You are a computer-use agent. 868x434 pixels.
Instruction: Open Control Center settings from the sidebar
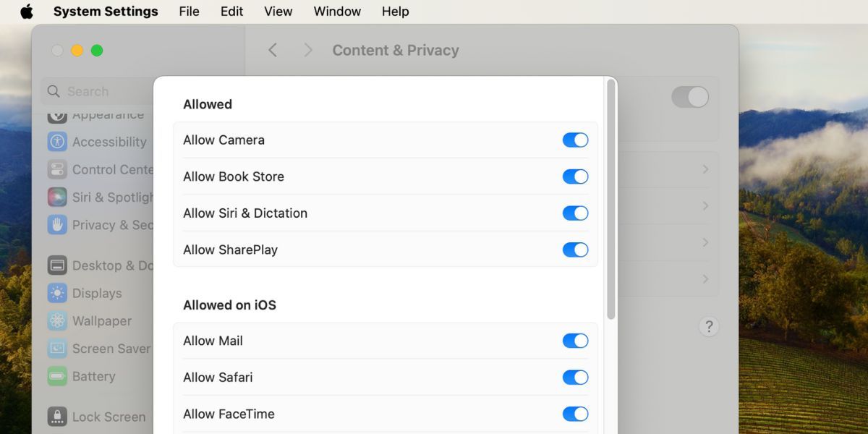pos(56,169)
